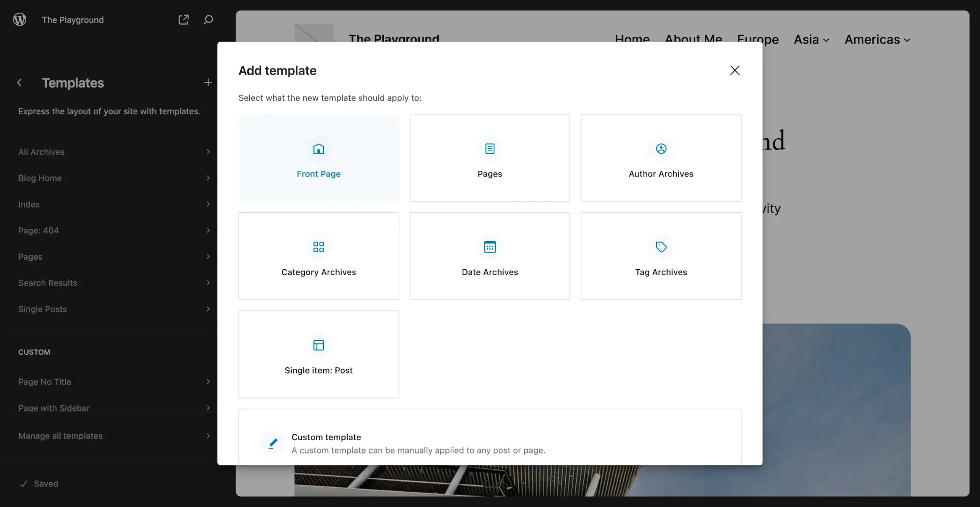The image size is (980, 507).
Task: Expand the chevron next to Manage all templates
Action: pyautogui.click(x=208, y=436)
